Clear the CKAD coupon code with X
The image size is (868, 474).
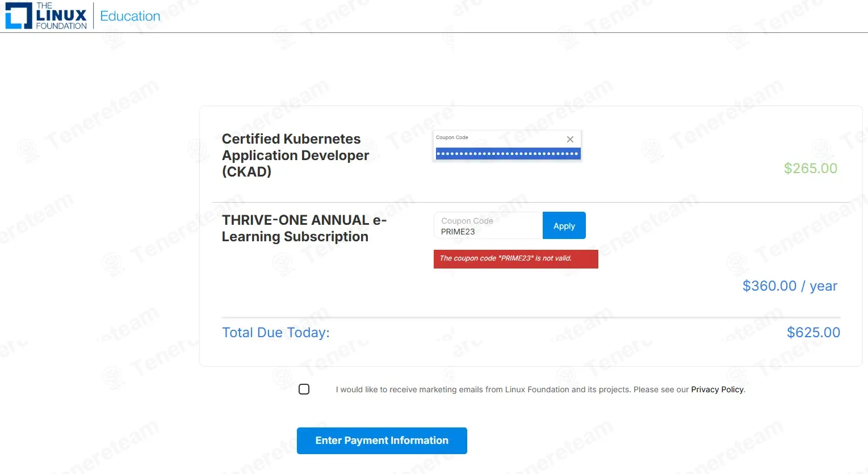[570, 139]
